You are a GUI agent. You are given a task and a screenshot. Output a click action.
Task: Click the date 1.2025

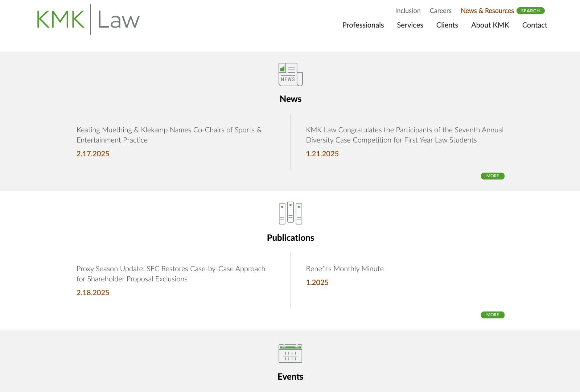(317, 282)
